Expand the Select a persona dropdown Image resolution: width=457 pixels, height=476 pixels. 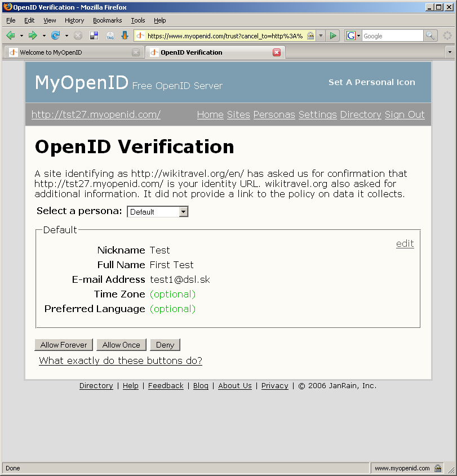pos(158,212)
